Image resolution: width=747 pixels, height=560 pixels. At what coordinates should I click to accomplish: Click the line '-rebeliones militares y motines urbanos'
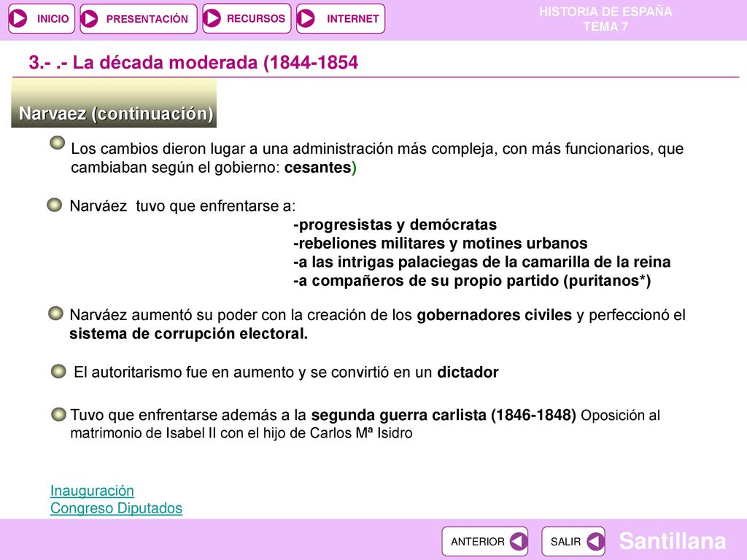tap(440, 244)
